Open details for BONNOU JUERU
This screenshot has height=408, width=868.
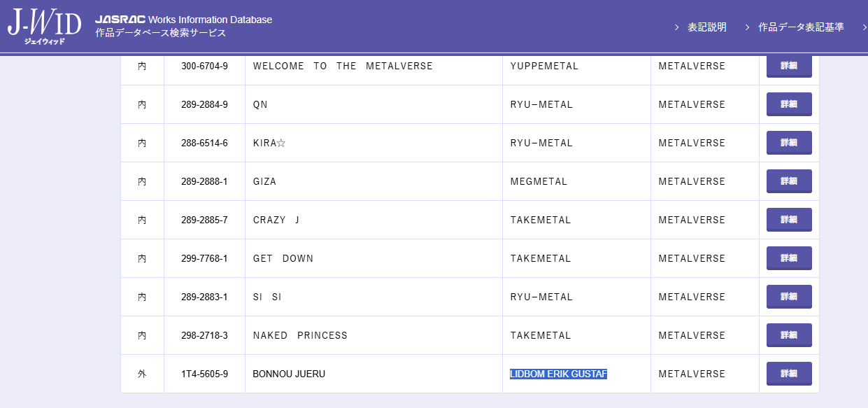pyautogui.click(x=789, y=374)
